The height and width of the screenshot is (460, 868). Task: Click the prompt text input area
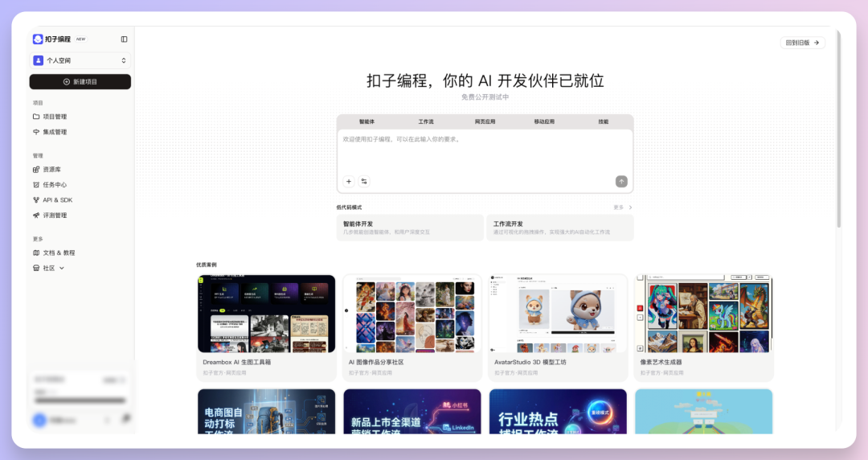[485, 153]
